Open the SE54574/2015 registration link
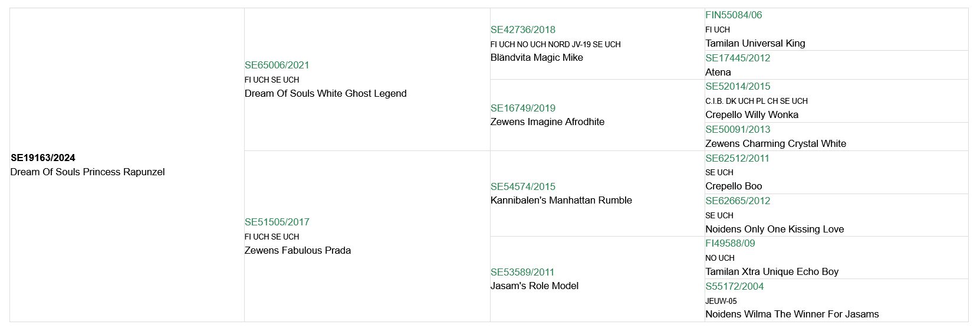Image resolution: width=980 pixels, height=331 pixels. pyautogui.click(x=522, y=187)
